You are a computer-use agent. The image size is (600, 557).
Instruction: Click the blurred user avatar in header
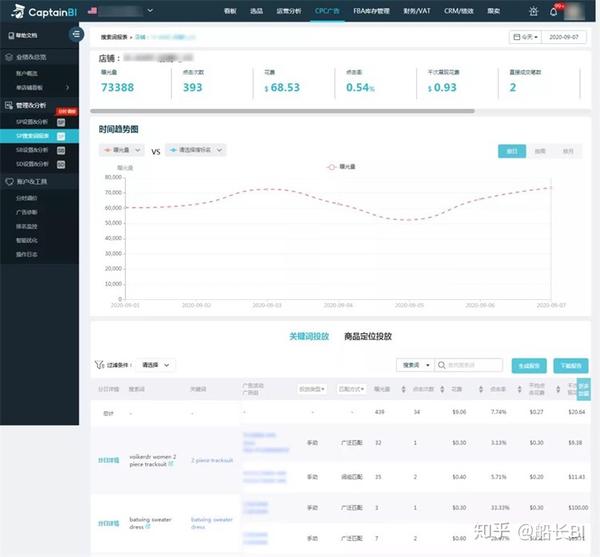[x=575, y=11]
